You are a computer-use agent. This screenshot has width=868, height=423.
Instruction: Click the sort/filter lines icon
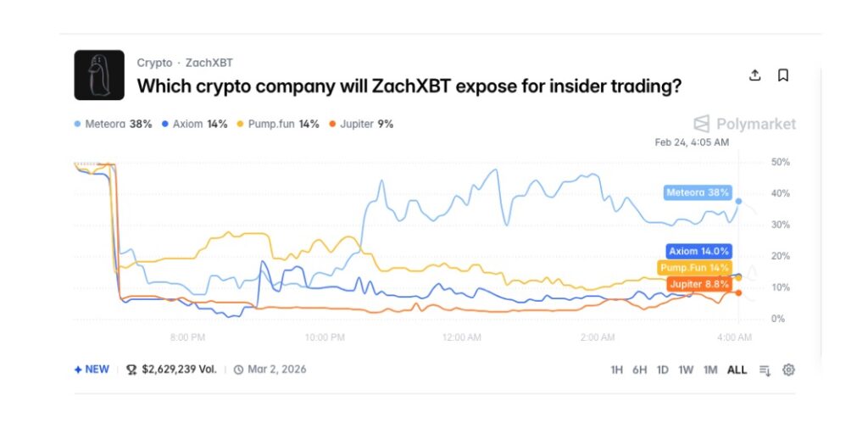point(765,370)
